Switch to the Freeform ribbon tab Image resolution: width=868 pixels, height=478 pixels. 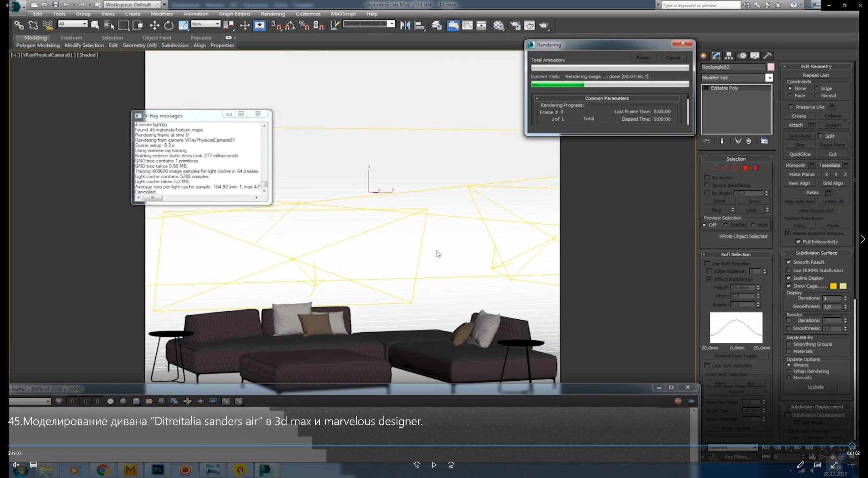[71, 38]
